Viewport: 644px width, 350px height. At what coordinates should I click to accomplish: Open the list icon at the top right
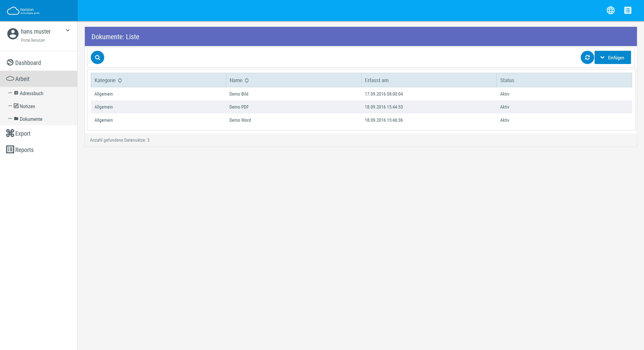(x=628, y=10)
